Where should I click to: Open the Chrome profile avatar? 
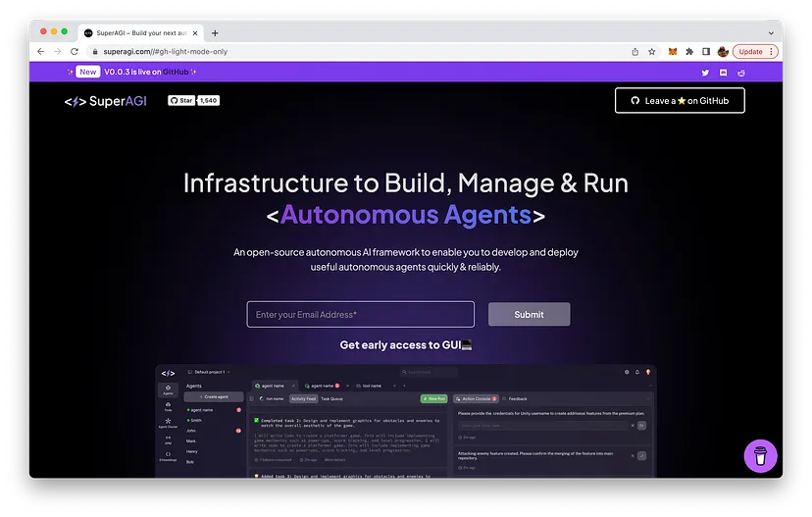(723, 52)
